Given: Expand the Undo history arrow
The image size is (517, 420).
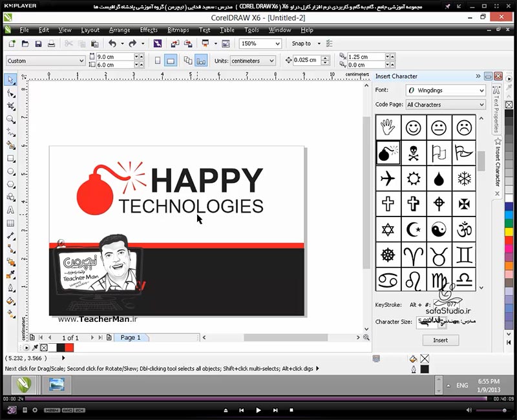Looking at the screenshot, I should [122, 43].
